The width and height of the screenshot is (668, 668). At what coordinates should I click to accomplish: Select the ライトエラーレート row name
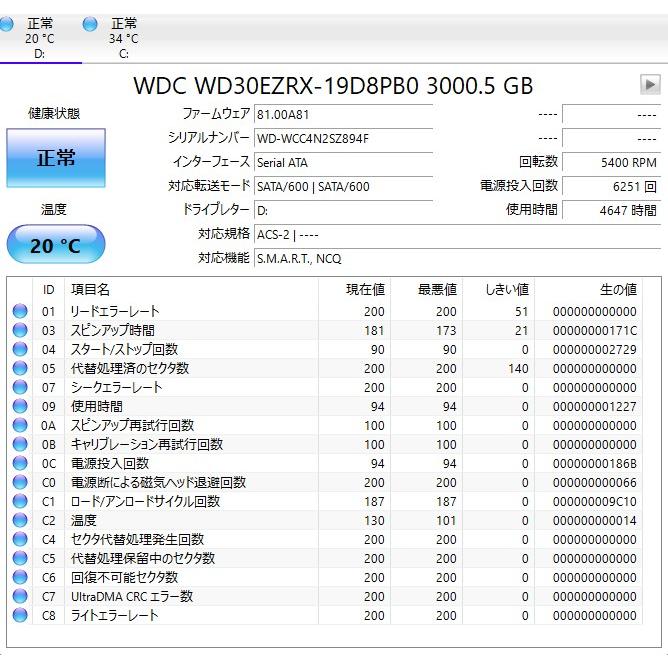114,615
